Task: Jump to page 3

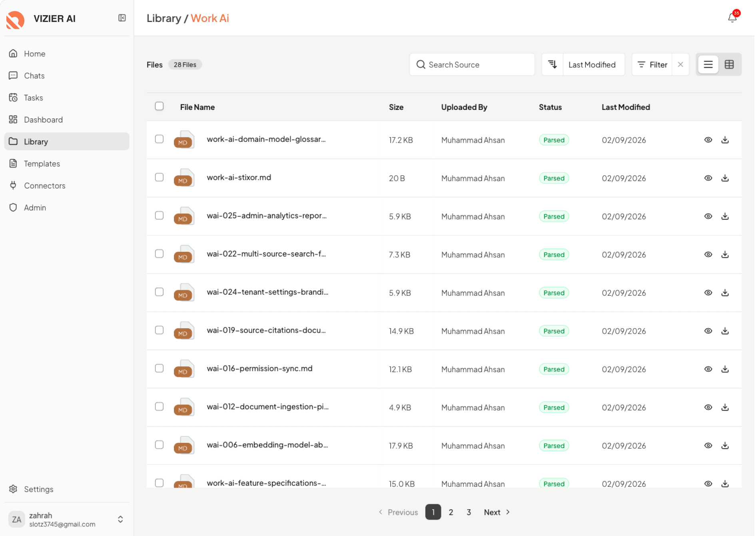Action: [x=469, y=512]
